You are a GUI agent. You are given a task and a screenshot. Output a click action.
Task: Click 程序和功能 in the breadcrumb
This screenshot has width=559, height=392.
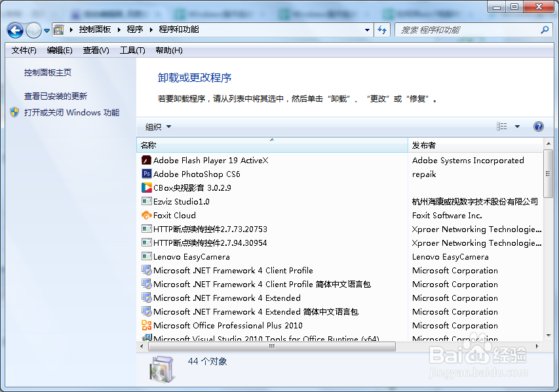(x=179, y=29)
